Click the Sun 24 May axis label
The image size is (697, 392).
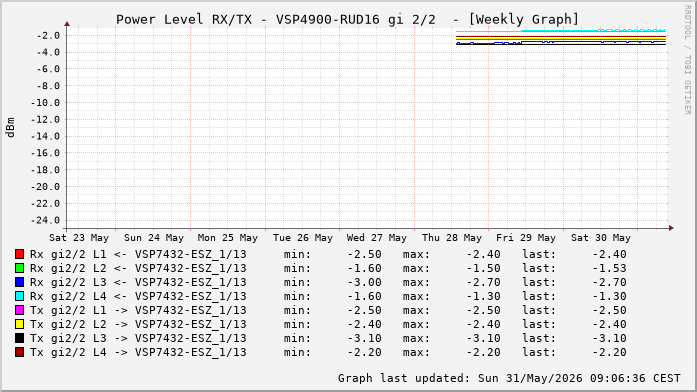click(x=154, y=238)
